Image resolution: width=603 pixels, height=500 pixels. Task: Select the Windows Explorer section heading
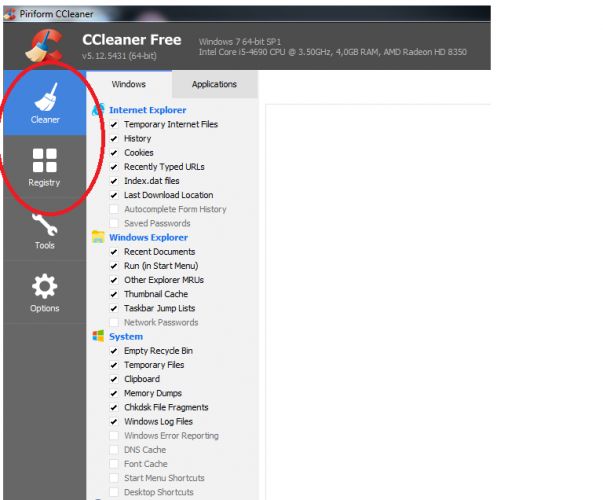(x=148, y=237)
